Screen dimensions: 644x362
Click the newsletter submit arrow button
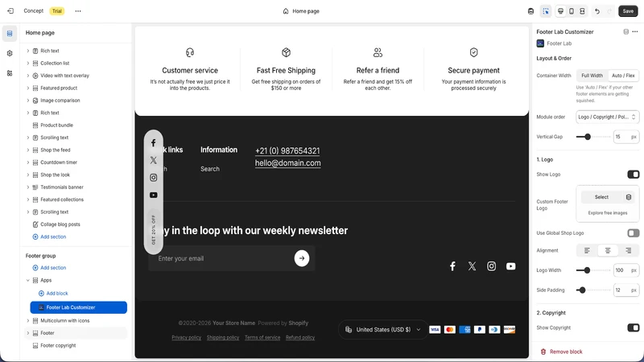302,258
